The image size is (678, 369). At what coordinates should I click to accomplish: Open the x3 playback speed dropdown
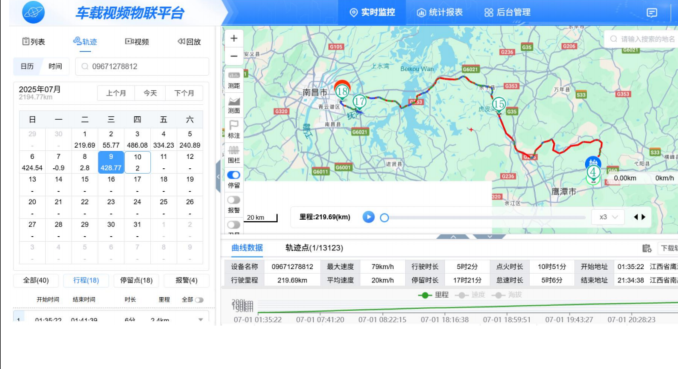(x=608, y=217)
